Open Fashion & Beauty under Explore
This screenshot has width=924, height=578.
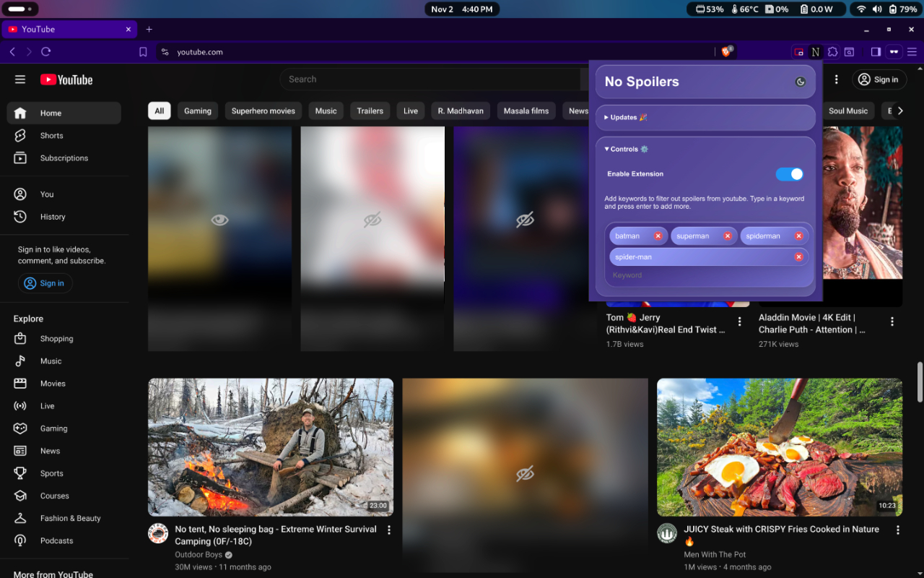tap(64, 518)
